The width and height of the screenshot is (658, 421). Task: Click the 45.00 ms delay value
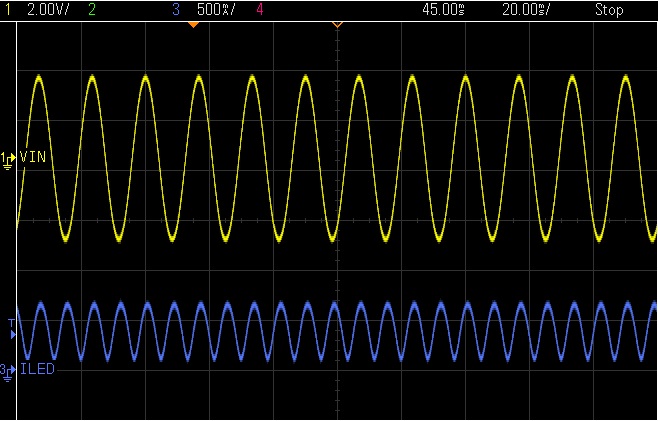point(444,10)
